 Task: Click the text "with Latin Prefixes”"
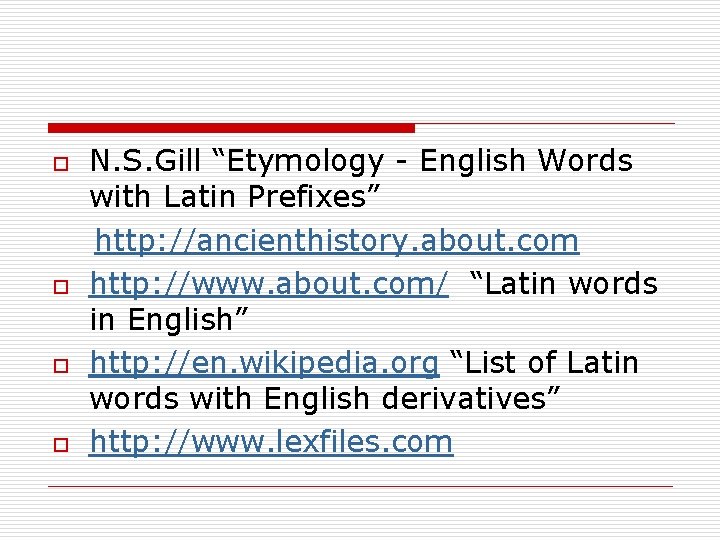click(235, 197)
